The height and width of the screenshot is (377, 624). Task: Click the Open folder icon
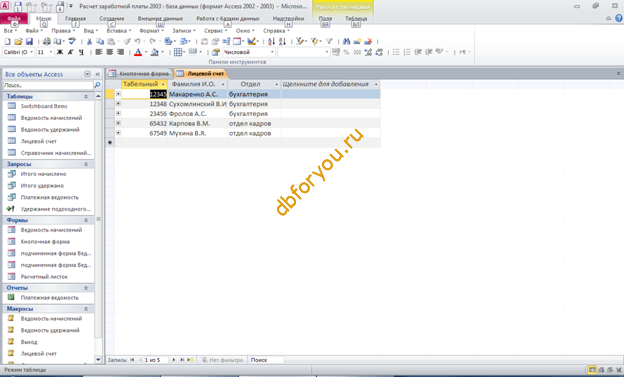[x=18, y=41]
